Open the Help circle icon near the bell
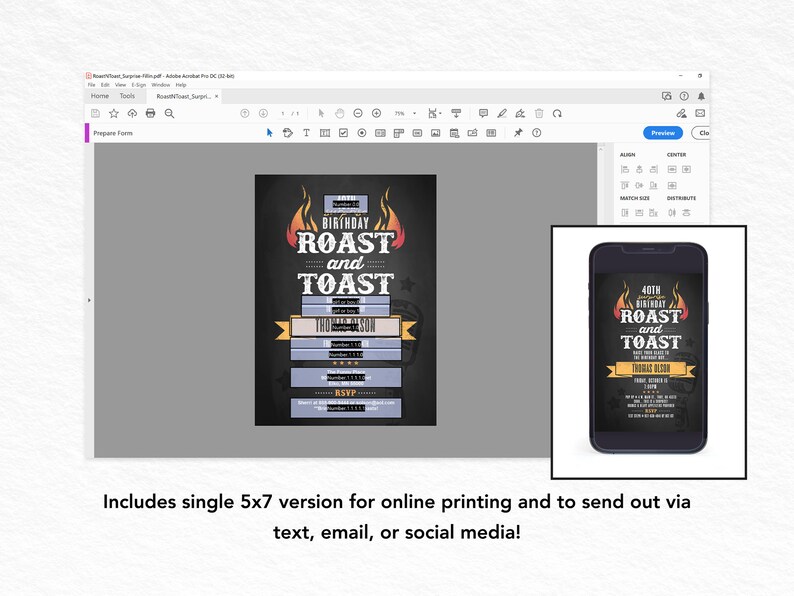 coord(684,96)
